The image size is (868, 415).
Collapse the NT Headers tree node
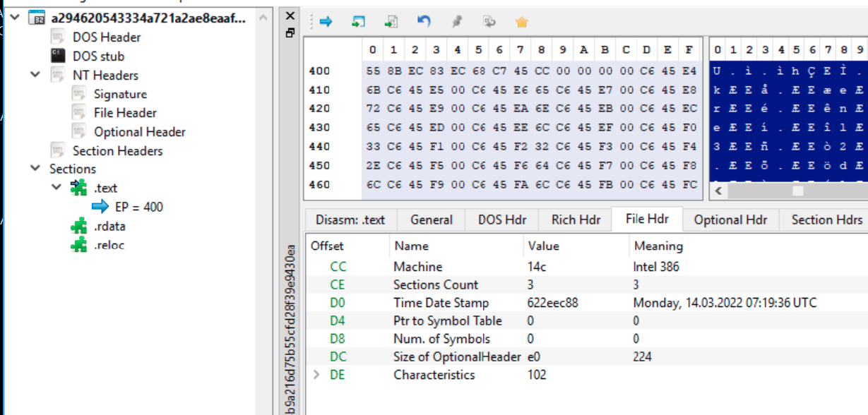point(35,75)
